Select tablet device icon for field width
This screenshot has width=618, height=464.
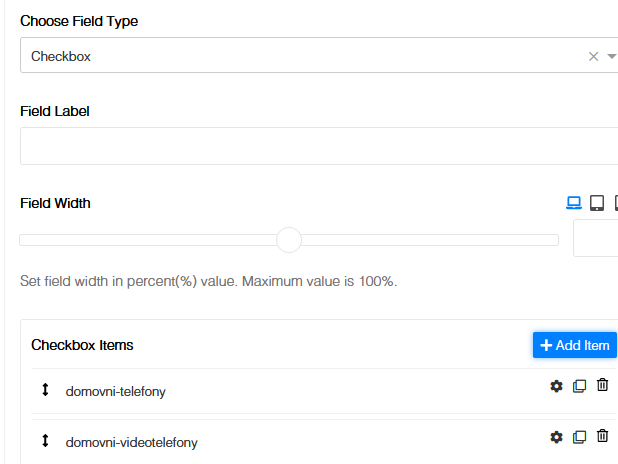coord(597,203)
